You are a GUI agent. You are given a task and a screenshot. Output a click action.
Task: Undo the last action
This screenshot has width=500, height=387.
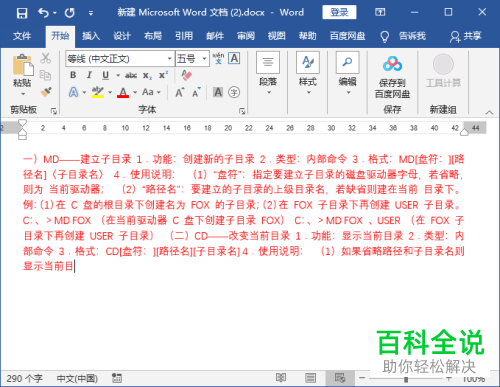coord(43,13)
